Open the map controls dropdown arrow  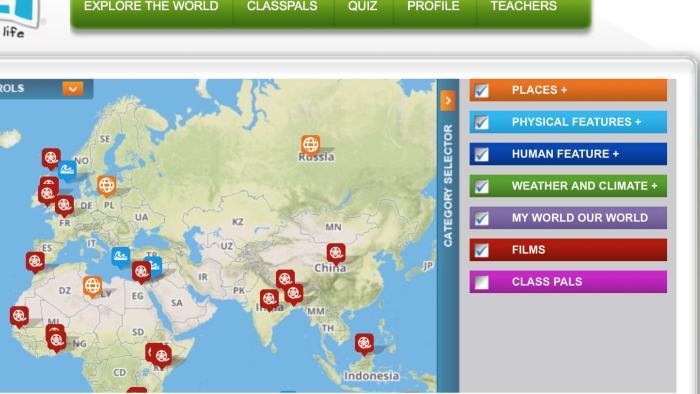click(73, 89)
